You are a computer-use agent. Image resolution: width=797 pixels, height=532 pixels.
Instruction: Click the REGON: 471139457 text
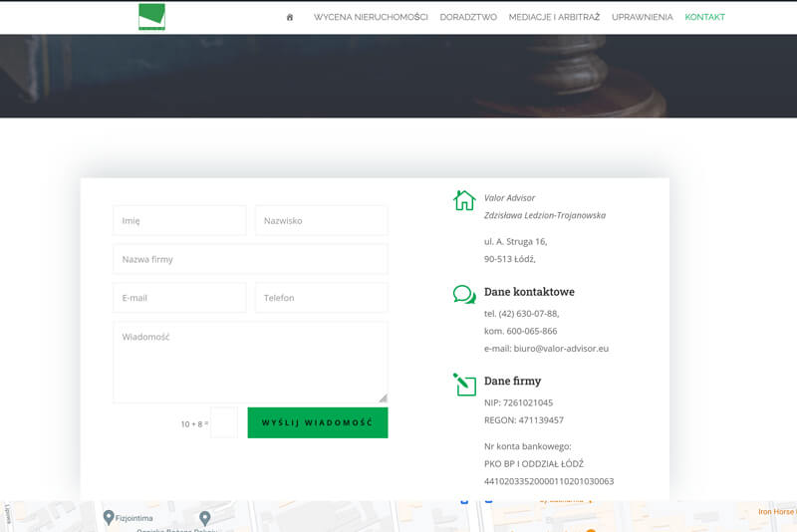(524, 420)
